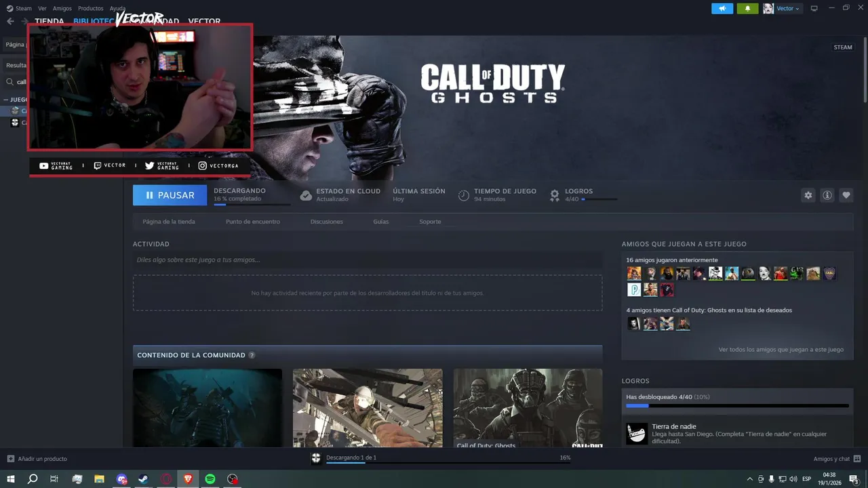This screenshot has width=868, height=488.
Task: Click the library search magnifier icon
Action: (10, 82)
